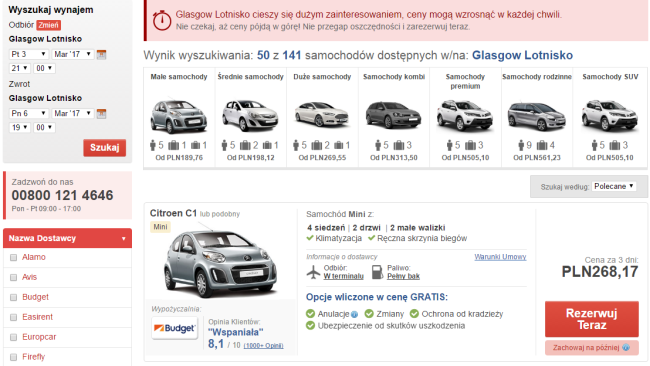
Task: Click the Rezerwuj Teraz button
Action: click(592, 319)
